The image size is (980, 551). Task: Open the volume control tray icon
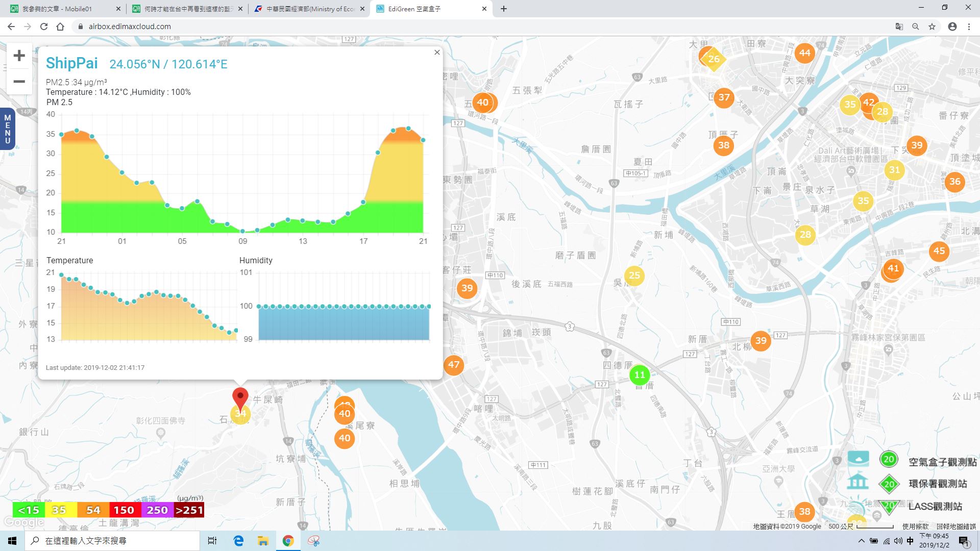pyautogui.click(x=898, y=541)
